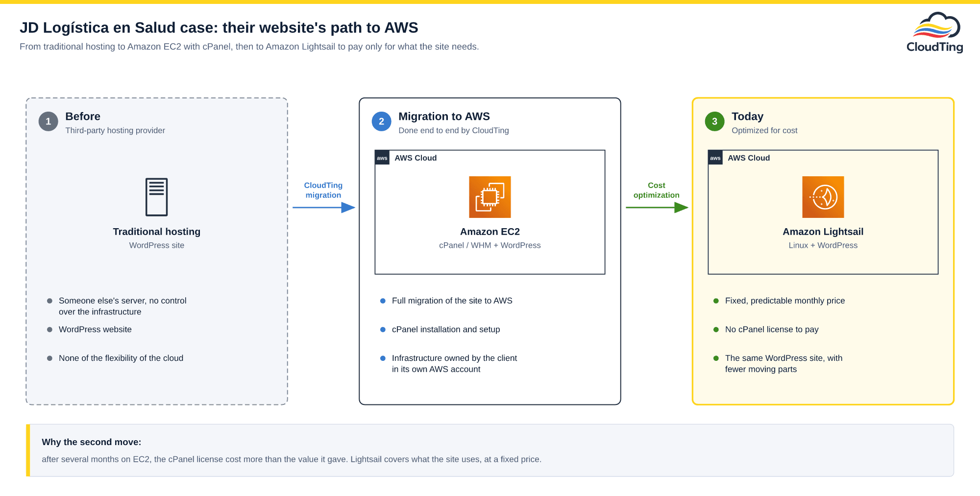Select "Optimized for cost" text
This screenshot has height=496, width=980.
tap(764, 130)
